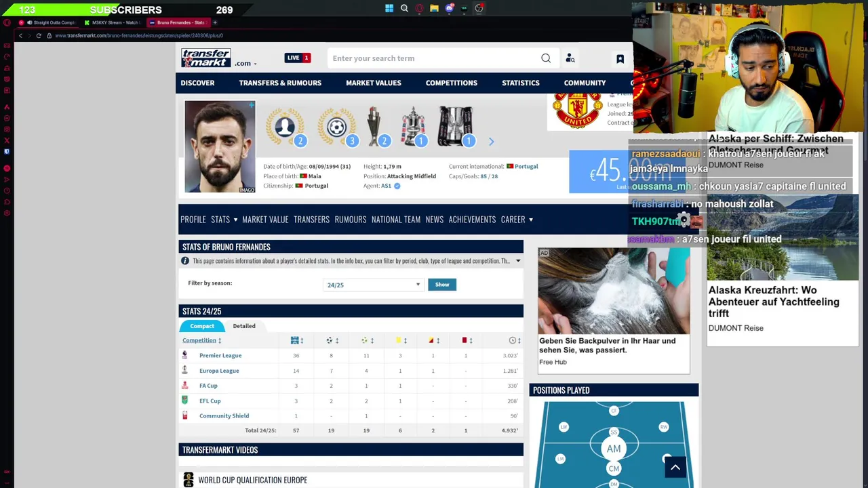868x488 pixels.
Task: Click the browser back arrow
Action: 20,35
